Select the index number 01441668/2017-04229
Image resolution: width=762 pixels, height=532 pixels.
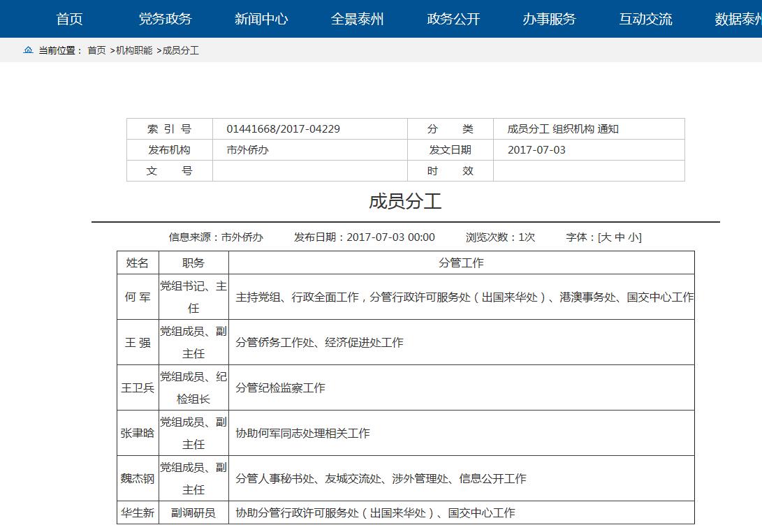coord(284,128)
